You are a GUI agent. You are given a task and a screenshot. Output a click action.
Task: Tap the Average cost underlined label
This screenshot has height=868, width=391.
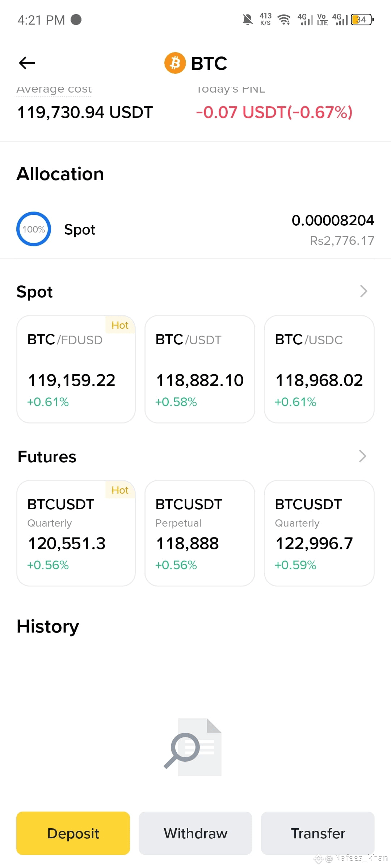pyautogui.click(x=54, y=89)
